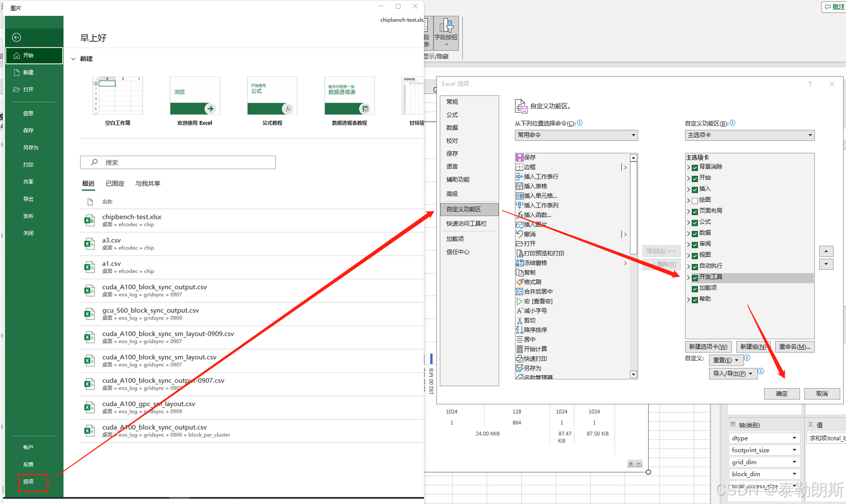Select the 插入单元格 command icon
The width and height of the screenshot is (846, 504).
(x=519, y=196)
